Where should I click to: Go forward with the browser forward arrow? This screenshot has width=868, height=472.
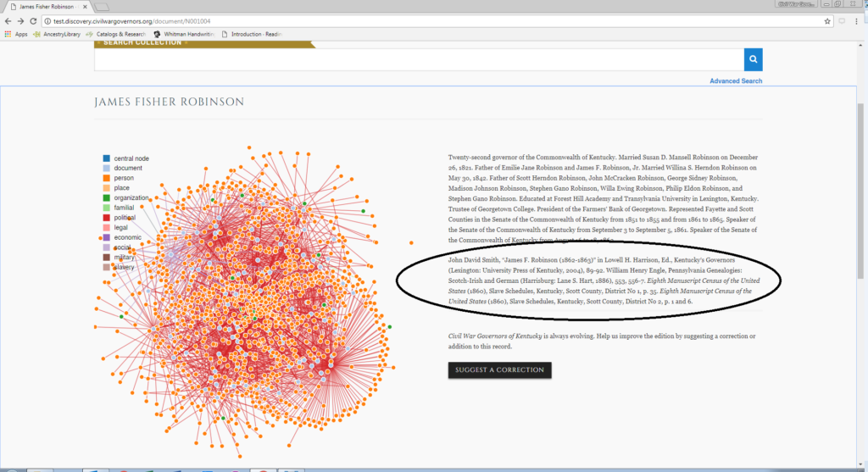pos(20,21)
